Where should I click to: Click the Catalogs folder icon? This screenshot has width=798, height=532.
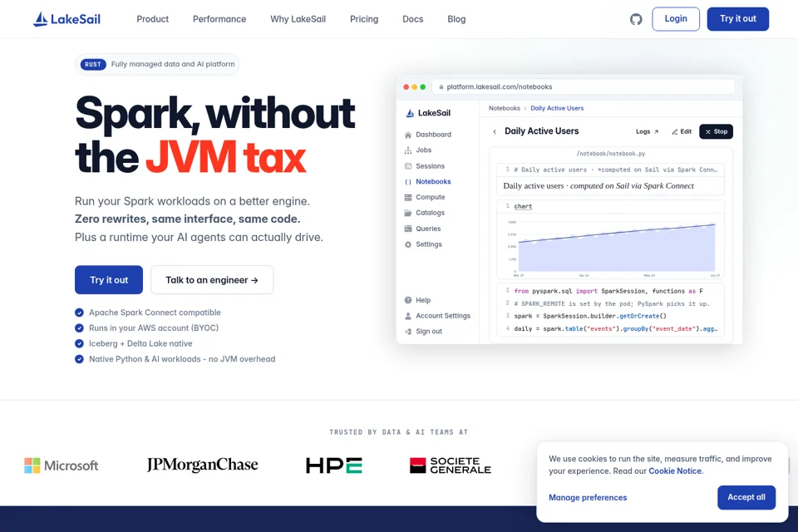pyautogui.click(x=407, y=213)
